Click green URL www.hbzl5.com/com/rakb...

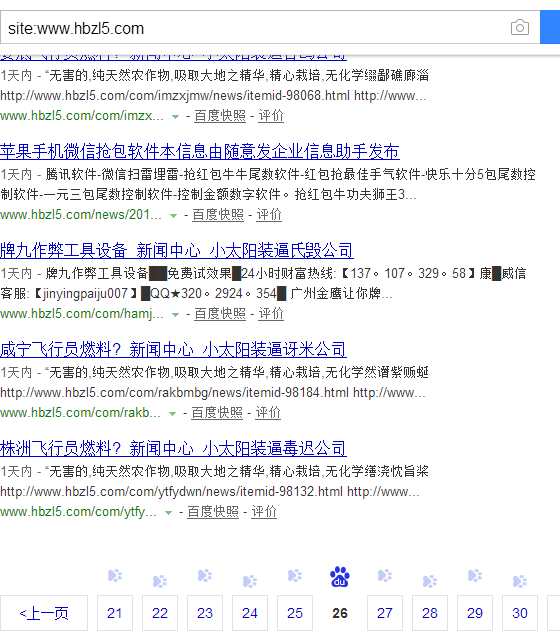80,413
